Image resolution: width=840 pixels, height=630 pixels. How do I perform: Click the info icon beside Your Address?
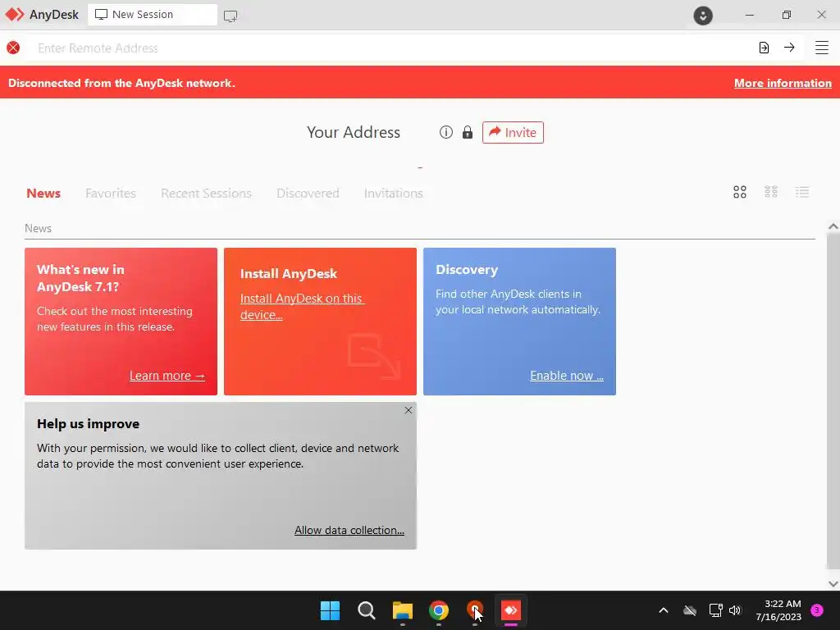(x=445, y=132)
